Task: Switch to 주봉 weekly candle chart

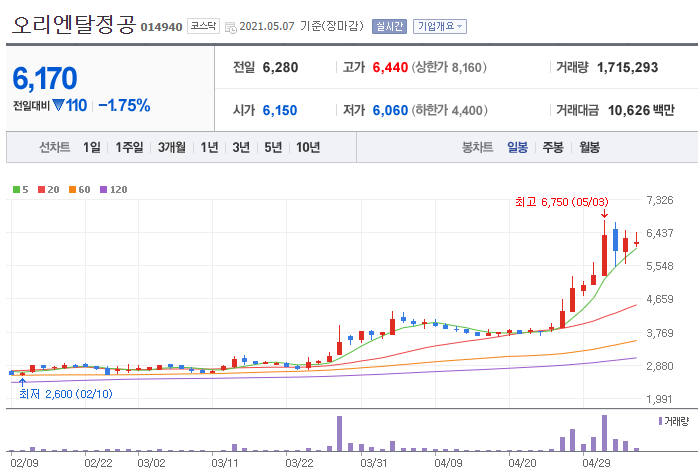Action: 553,147
